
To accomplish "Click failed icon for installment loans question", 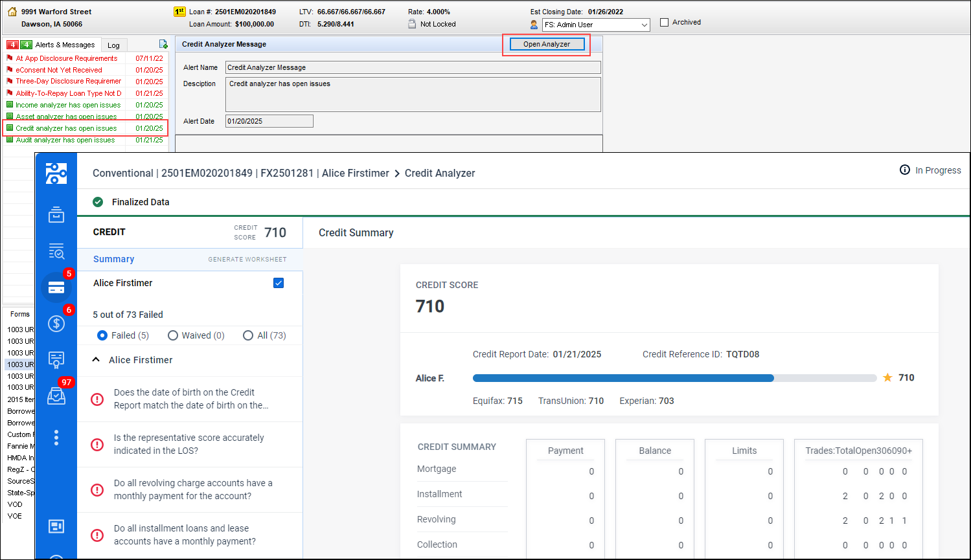I will click(x=97, y=535).
